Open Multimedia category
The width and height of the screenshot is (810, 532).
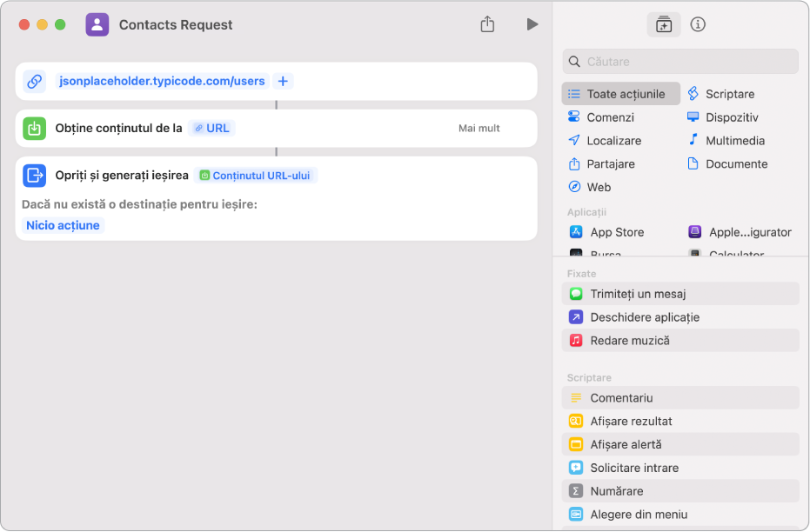tap(726, 140)
